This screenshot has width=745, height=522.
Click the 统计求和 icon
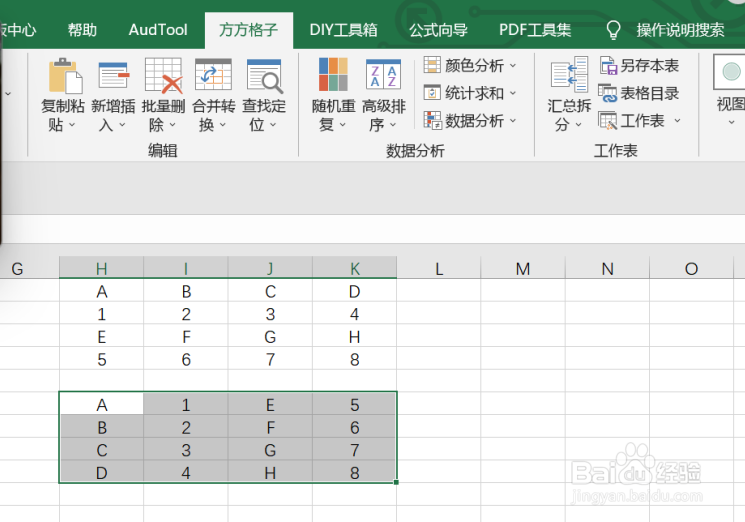coord(432,93)
